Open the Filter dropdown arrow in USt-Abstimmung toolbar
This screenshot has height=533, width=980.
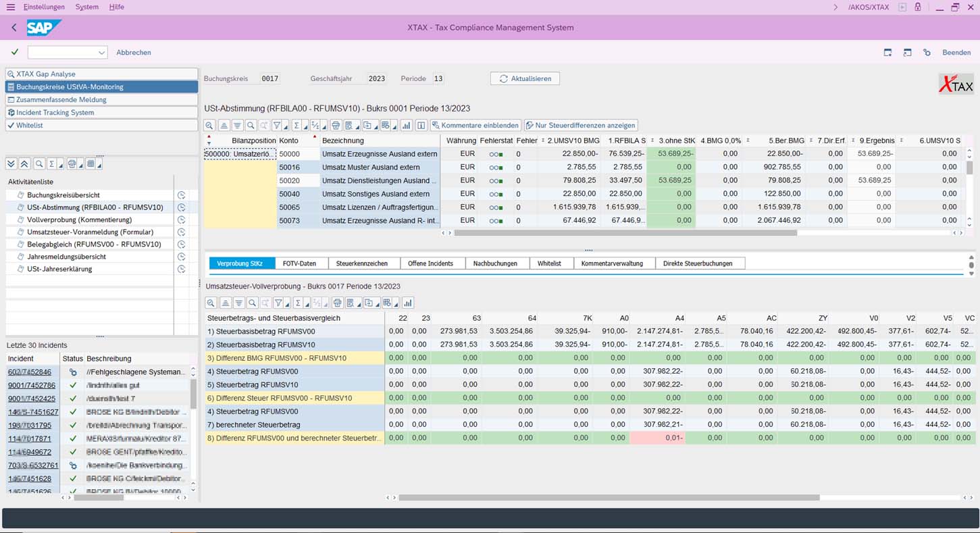click(x=285, y=127)
